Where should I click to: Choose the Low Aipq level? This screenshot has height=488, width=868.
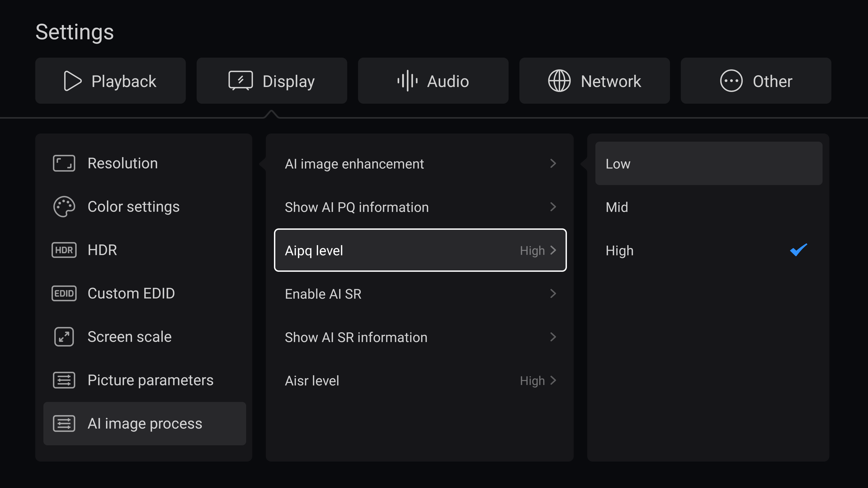pos(709,163)
